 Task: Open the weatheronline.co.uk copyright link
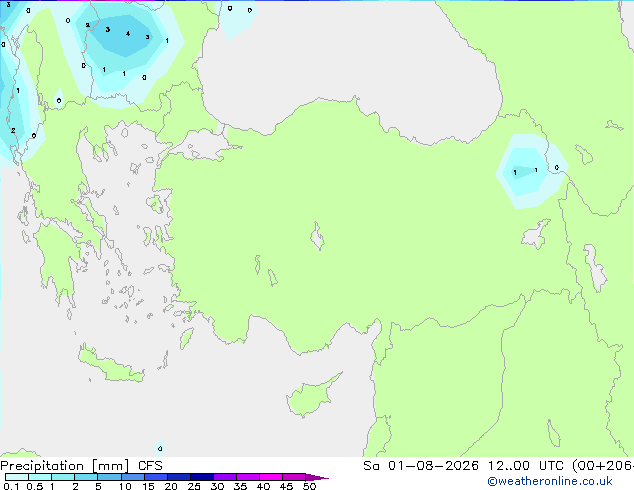(x=550, y=481)
